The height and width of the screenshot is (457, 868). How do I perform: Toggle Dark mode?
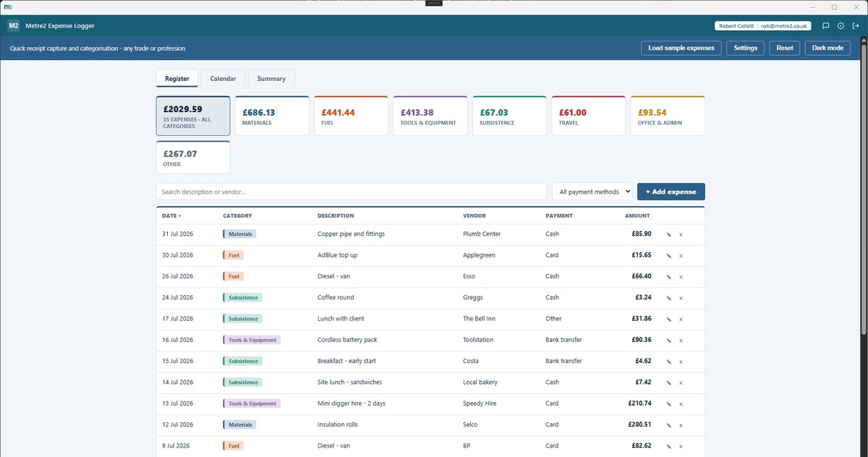(827, 48)
